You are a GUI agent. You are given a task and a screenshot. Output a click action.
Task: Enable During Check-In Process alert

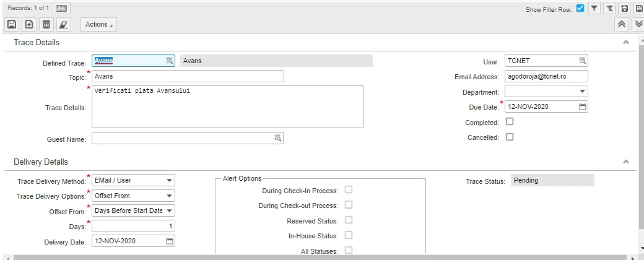348,189
